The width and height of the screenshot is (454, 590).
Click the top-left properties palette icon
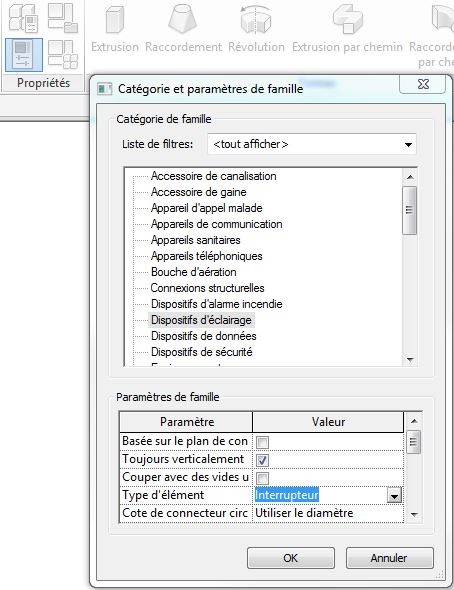24,18
